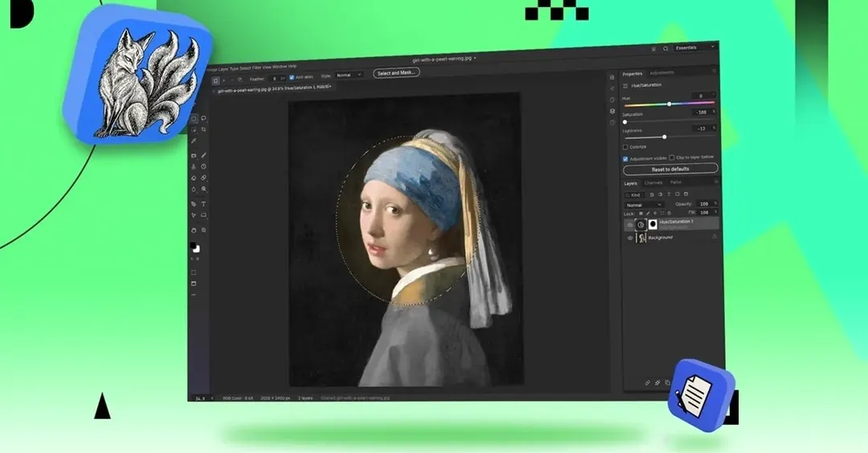Viewport: 868px width, 453px height.
Task: Hide the Background layer
Action: click(630, 238)
